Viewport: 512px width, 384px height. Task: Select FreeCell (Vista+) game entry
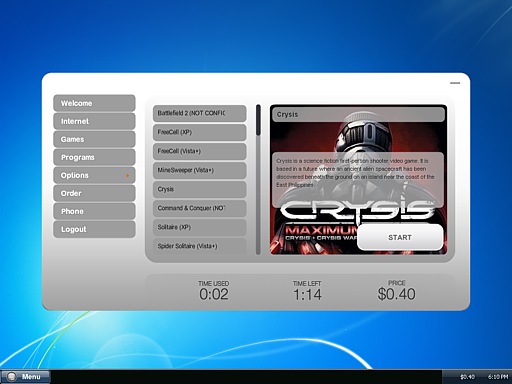[200, 151]
